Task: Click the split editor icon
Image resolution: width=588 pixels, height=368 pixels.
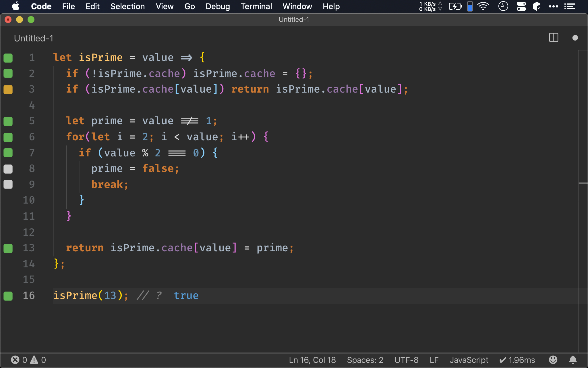Action: (x=554, y=37)
